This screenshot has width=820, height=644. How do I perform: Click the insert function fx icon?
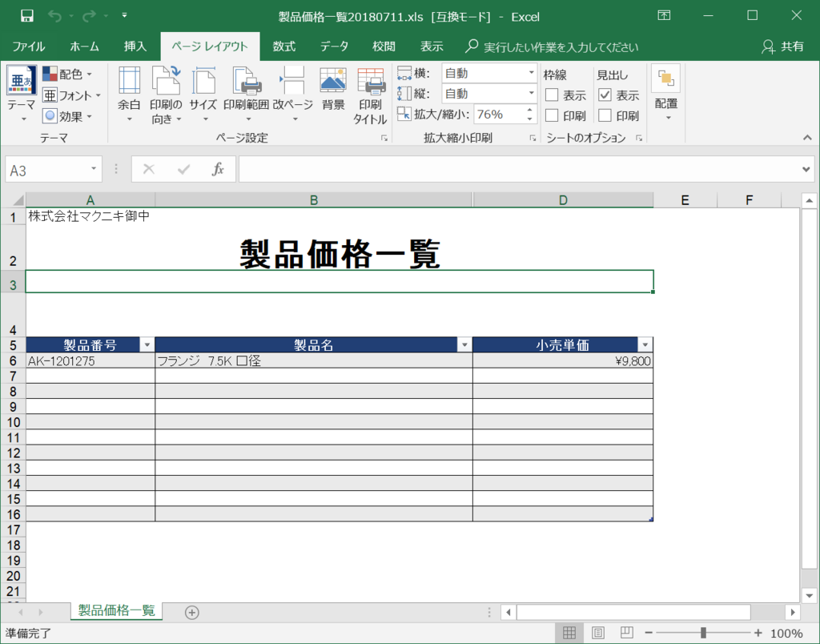pos(218,169)
